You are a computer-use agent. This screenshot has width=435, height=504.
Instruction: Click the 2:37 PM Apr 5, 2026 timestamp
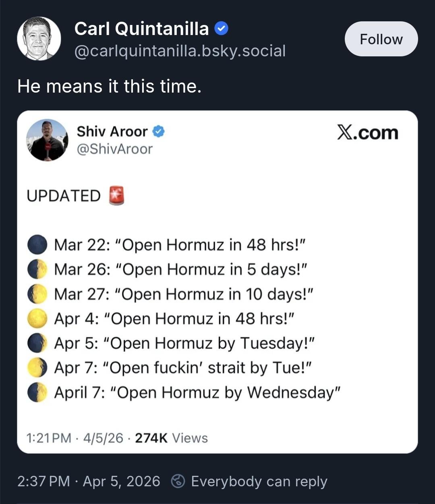click(x=89, y=481)
